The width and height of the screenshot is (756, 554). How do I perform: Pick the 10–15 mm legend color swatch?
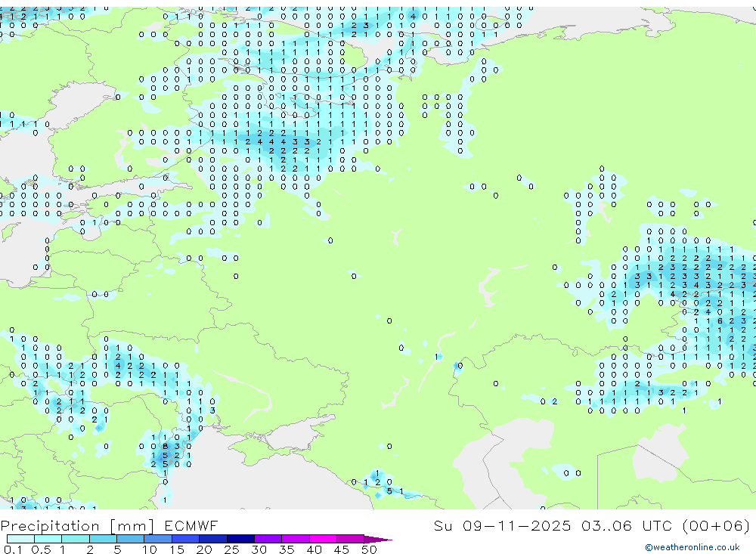tap(158, 539)
